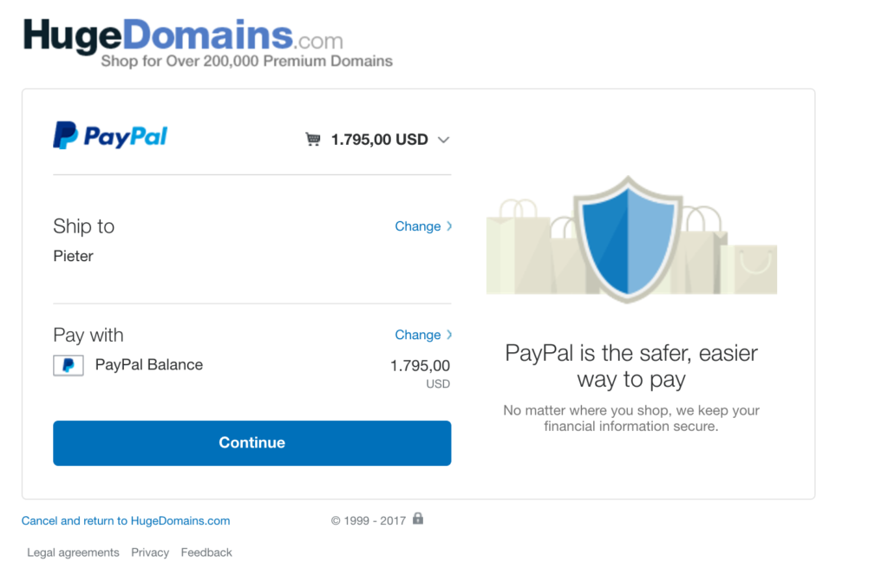Cancel and return to HugeDomains.com
This screenshot has width=888, height=588.
click(x=126, y=520)
